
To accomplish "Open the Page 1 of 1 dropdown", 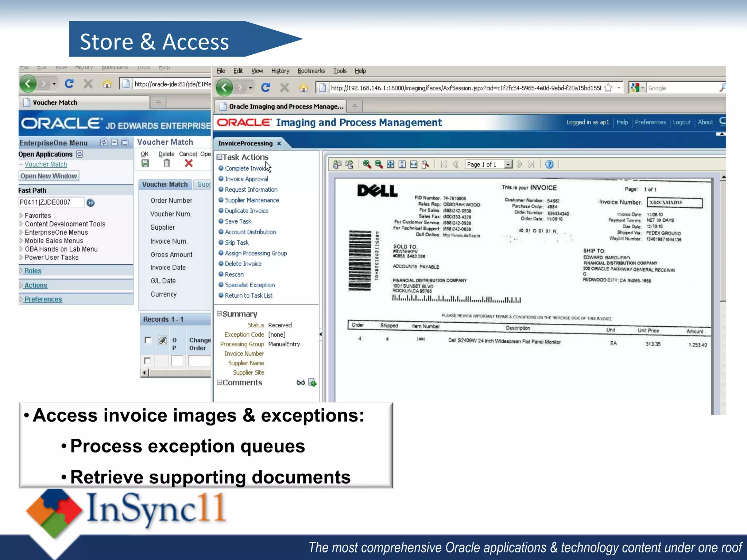I will tap(508, 164).
